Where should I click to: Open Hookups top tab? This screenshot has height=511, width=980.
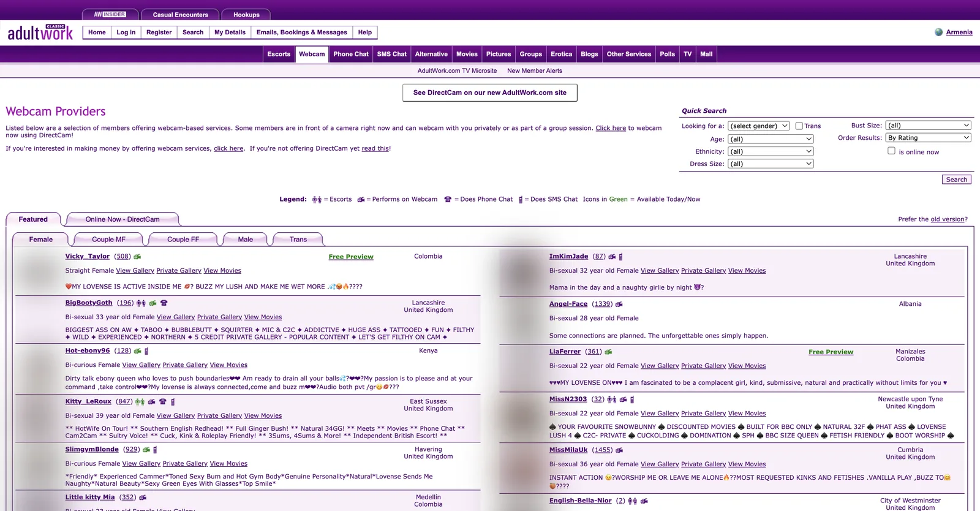246,14
